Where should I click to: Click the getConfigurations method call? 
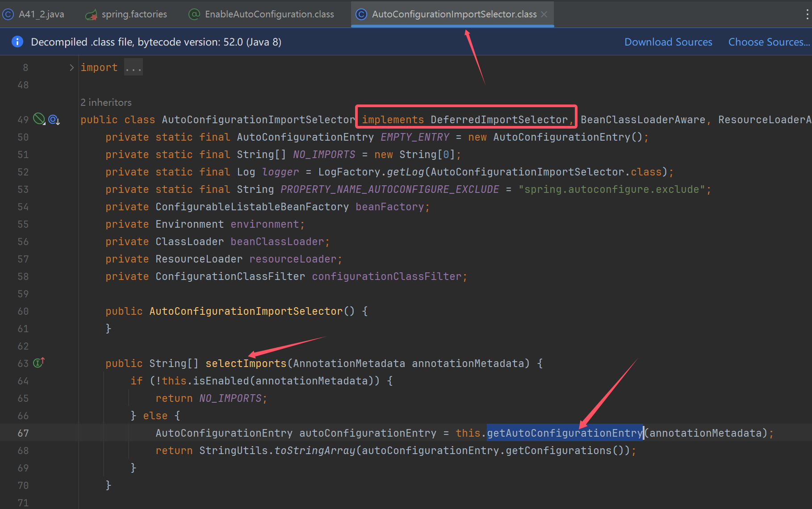[558, 451]
